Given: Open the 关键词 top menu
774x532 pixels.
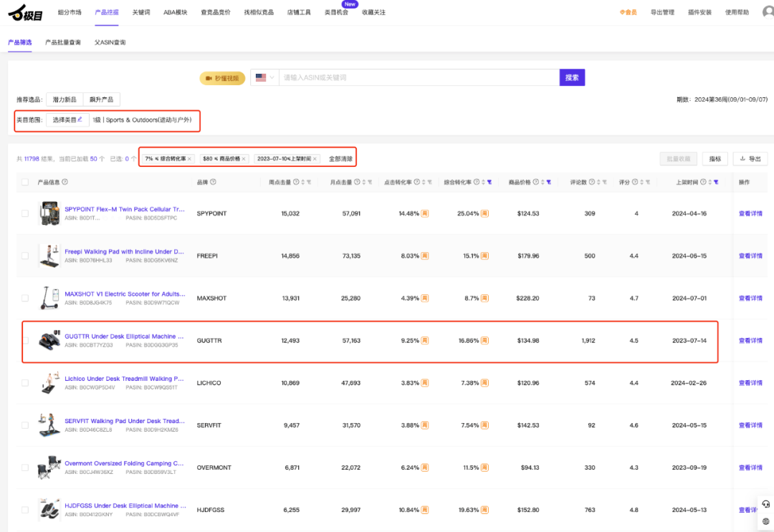Looking at the screenshot, I should (141, 12).
